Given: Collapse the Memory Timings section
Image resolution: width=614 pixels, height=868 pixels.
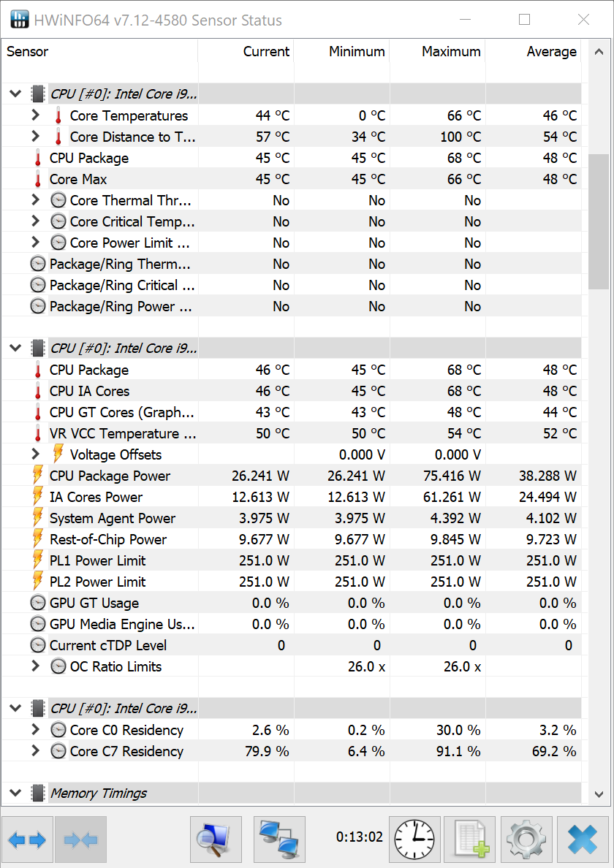Looking at the screenshot, I should click(x=15, y=793).
